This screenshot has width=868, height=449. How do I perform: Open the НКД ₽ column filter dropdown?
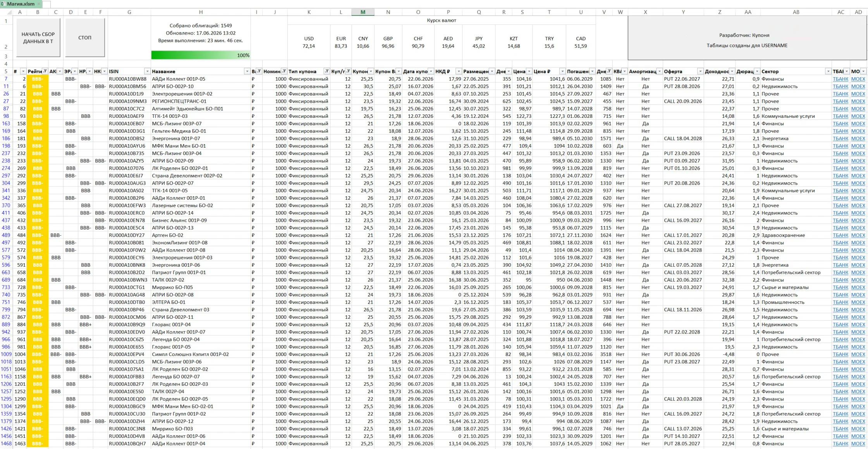click(x=459, y=71)
